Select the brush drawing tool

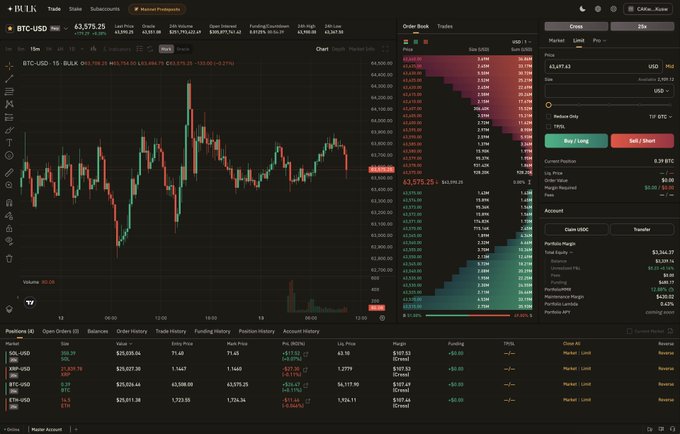[x=9, y=130]
